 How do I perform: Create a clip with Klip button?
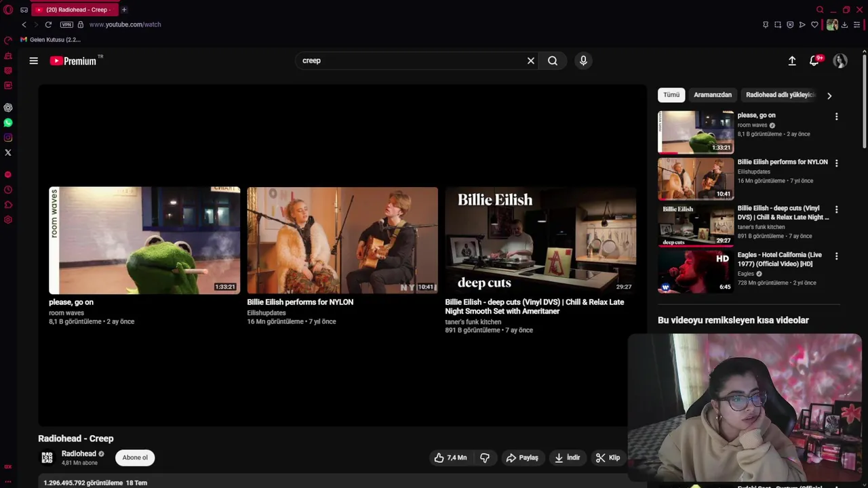(608, 457)
